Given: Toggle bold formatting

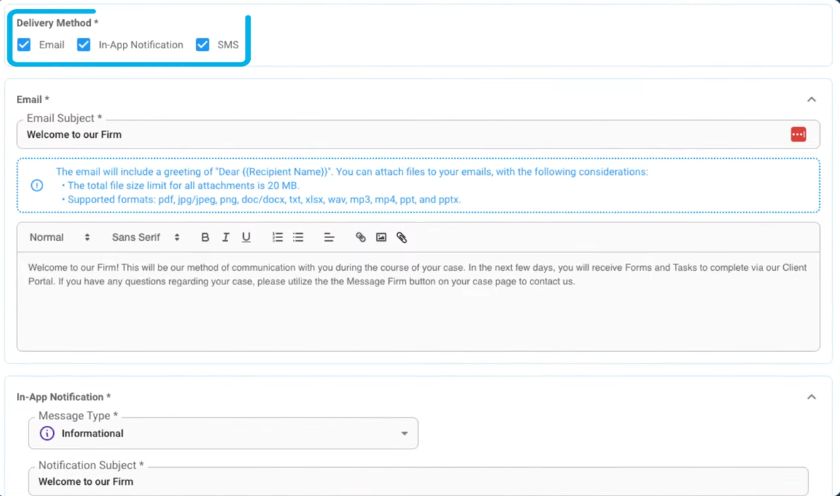Looking at the screenshot, I should click(x=205, y=237).
